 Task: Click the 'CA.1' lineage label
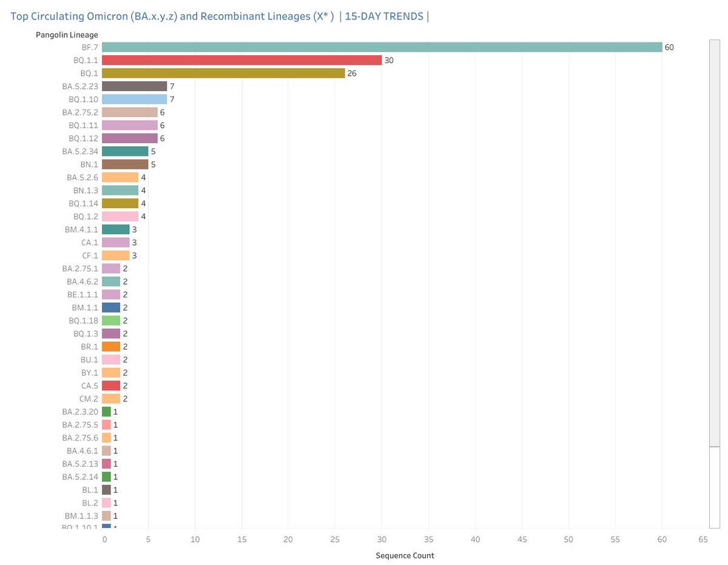click(x=90, y=242)
